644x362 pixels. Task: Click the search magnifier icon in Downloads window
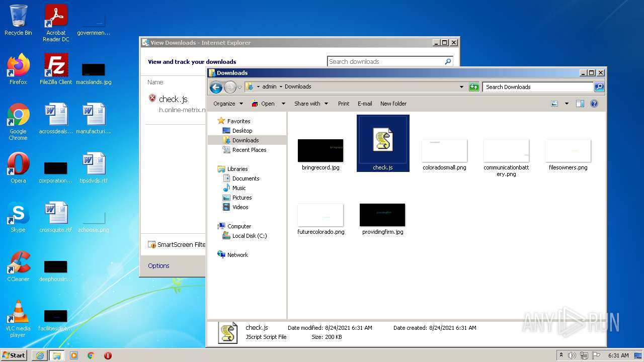[599, 87]
